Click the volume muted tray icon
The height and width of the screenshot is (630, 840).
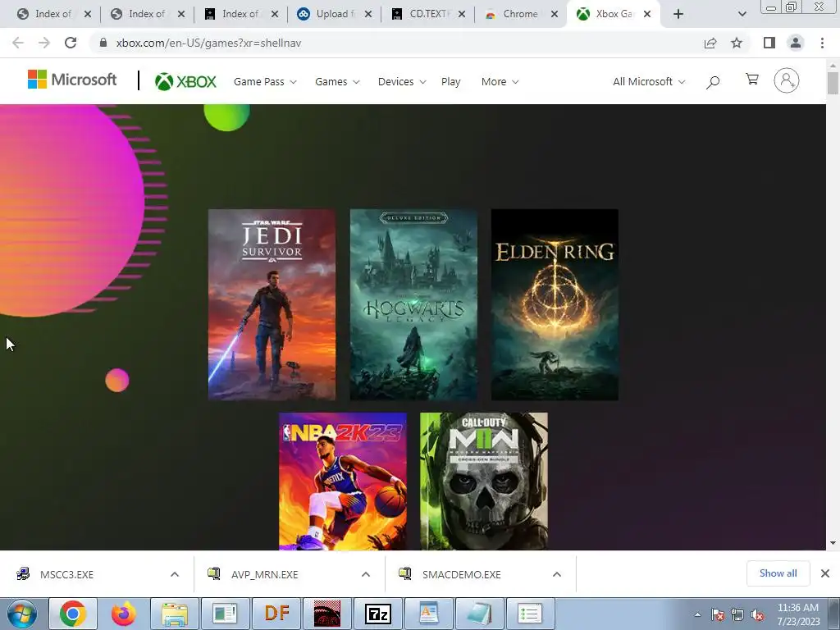pyautogui.click(x=757, y=615)
